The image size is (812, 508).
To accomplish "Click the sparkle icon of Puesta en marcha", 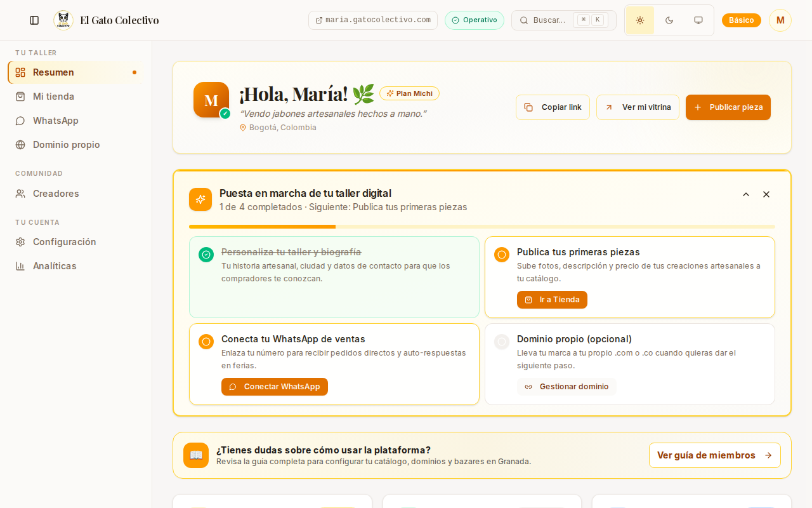I will click(200, 199).
